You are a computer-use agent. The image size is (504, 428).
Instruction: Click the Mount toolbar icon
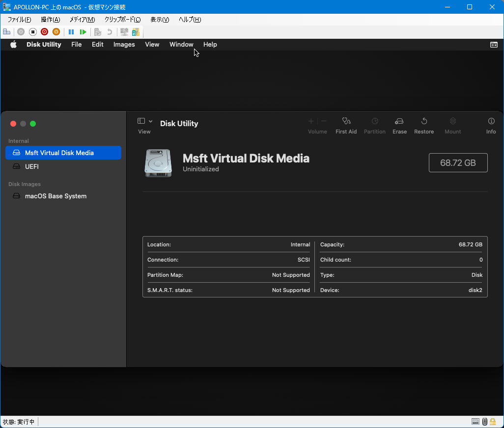tap(452, 121)
